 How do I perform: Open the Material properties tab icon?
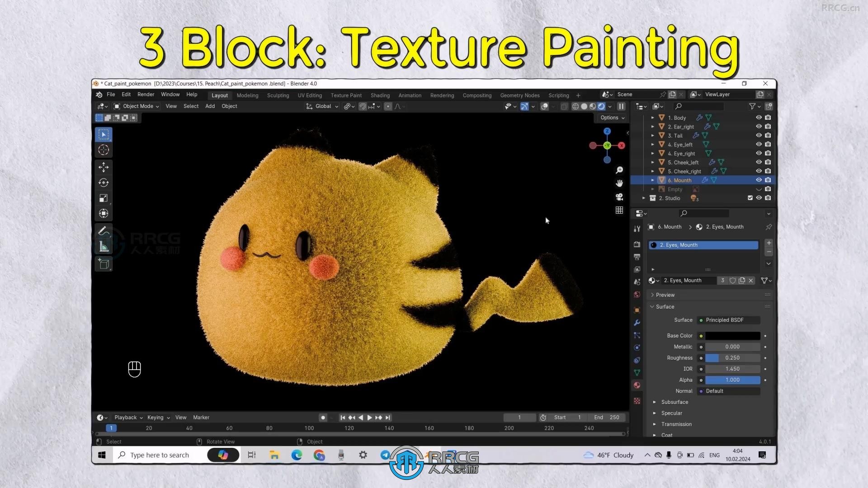click(x=637, y=385)
